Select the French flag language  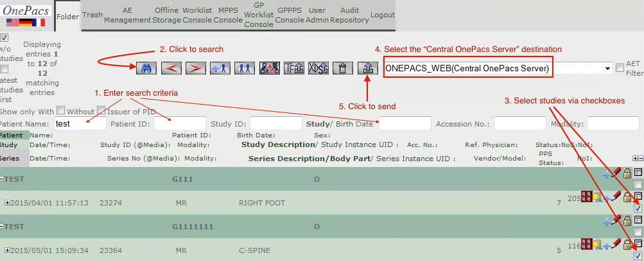(x=39, y=23)
